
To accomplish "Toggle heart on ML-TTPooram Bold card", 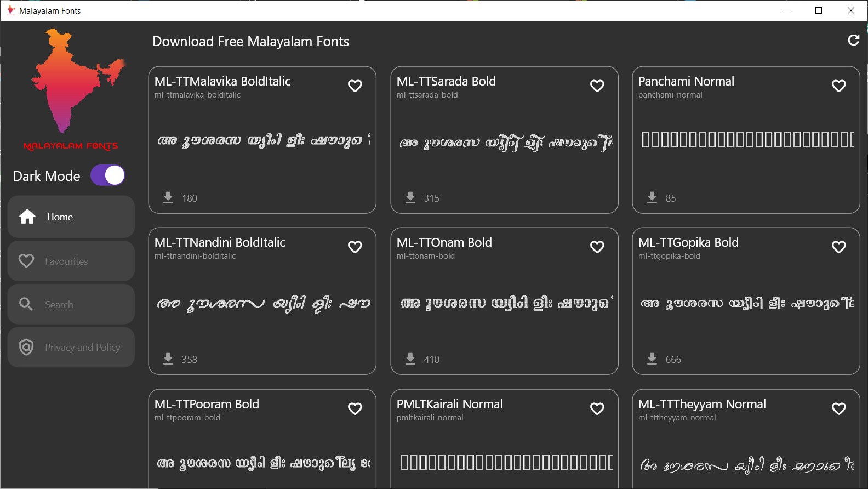I will tap(355, 409).
